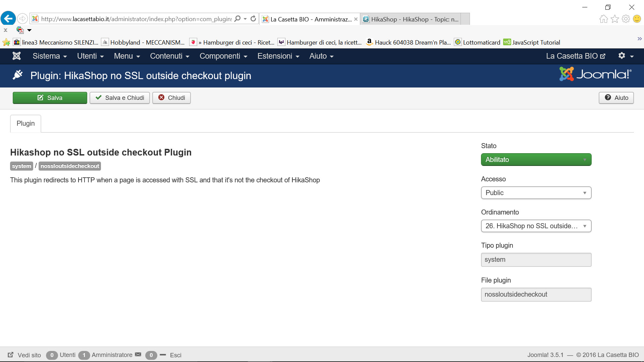Click the green Salva button
This screenshot has height=362, width=644.
click(x=50, y=98)
